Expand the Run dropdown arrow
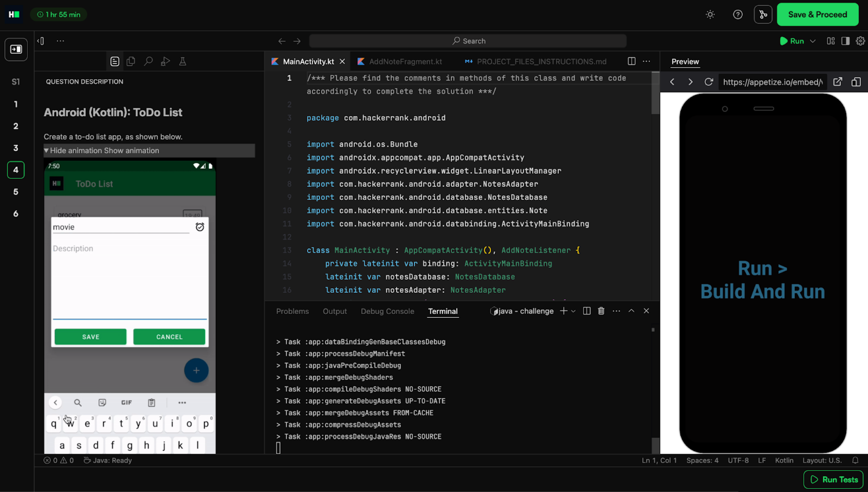 pyautogui.click(x=813, y=41)
